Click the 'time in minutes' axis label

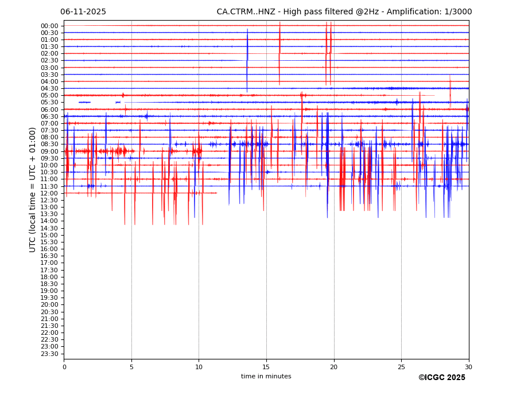coord(266,377)
